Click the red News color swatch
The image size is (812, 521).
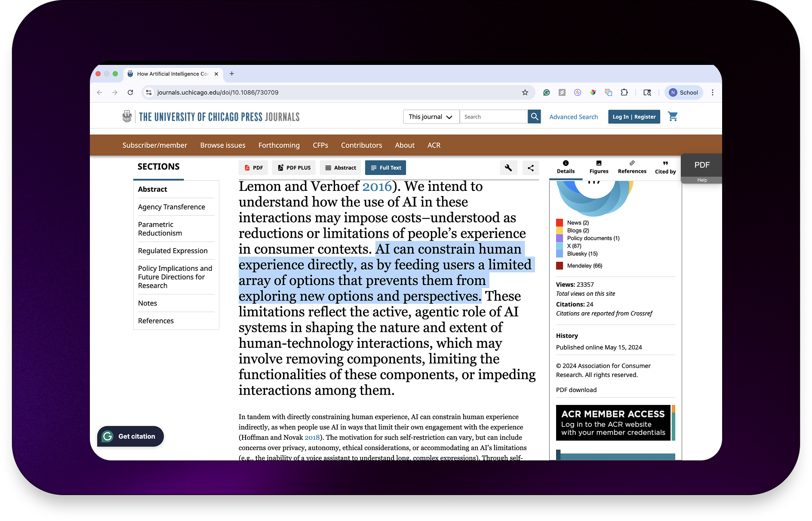[x=560, y=223]
